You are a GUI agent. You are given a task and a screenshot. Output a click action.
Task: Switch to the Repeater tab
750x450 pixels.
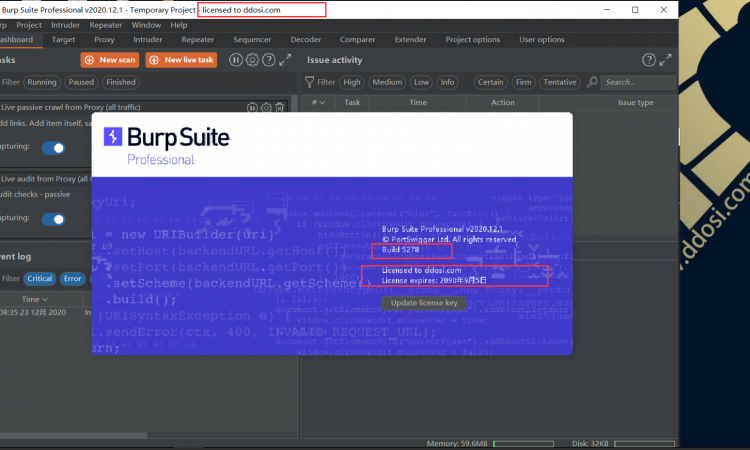pos(198,40)
